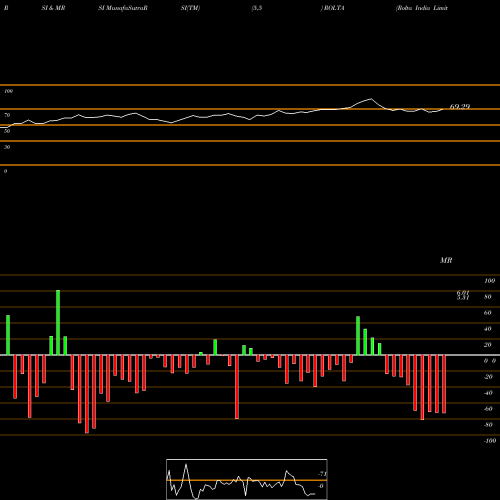Click the 'Rolta India Limit' title text

click(422, 8)
